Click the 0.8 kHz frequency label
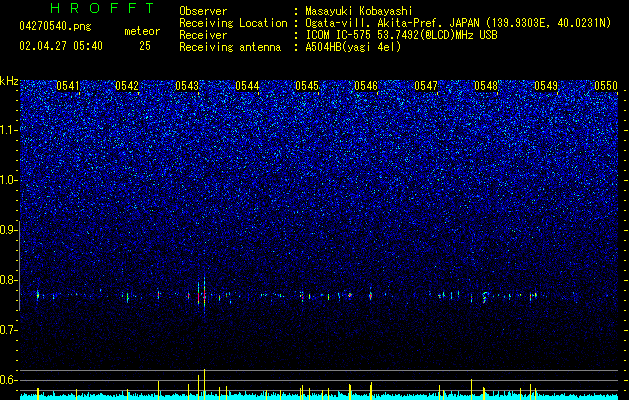Viewport: 629px width, 400px height. click(9, 280)
